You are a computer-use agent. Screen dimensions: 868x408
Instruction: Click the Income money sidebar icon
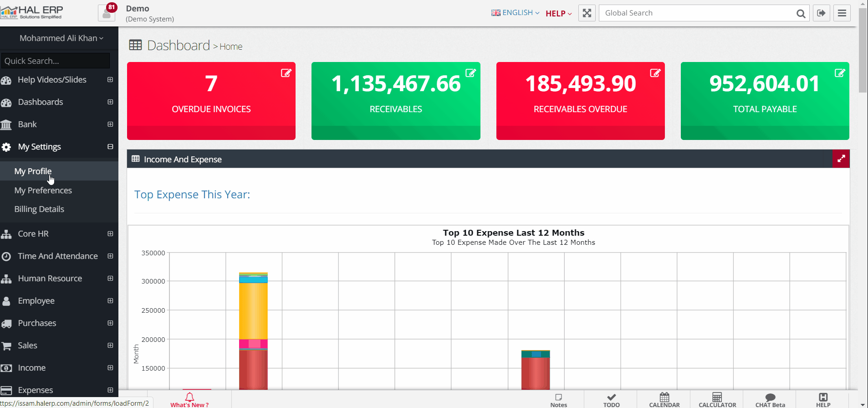(x=6, y=368)
